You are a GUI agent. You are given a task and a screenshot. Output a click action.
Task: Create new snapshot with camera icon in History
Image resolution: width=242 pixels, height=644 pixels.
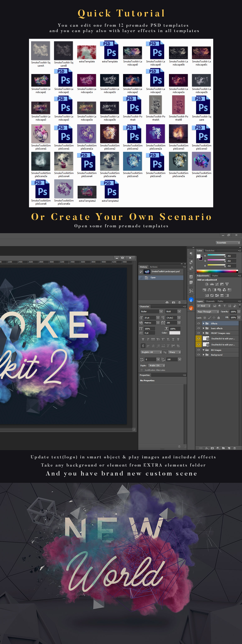pos(174,302)
